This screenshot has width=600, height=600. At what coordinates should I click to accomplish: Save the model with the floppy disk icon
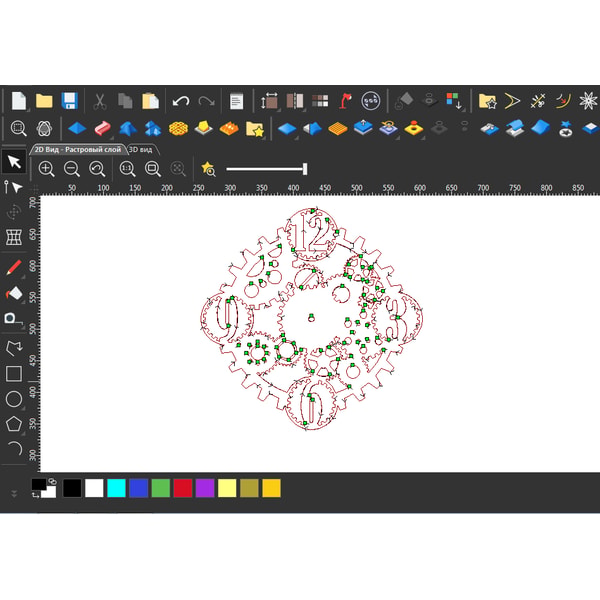(69, 101)
